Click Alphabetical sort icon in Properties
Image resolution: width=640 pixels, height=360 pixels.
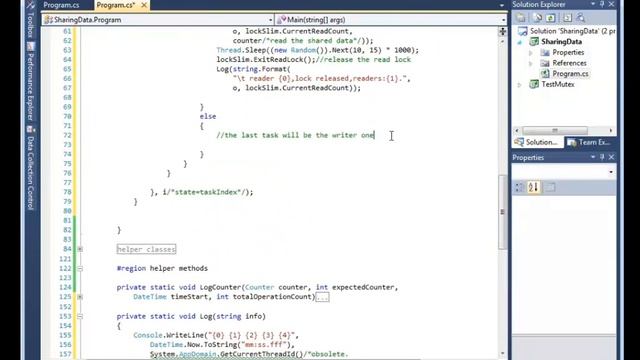(x=533, y=187)
